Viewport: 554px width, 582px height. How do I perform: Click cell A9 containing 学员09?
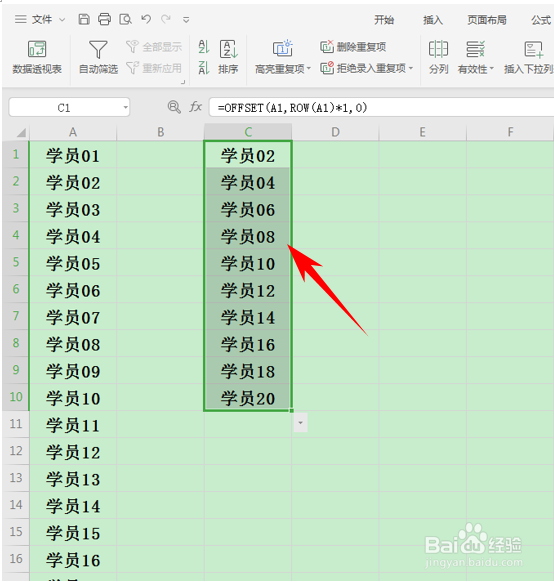point(73,370)
